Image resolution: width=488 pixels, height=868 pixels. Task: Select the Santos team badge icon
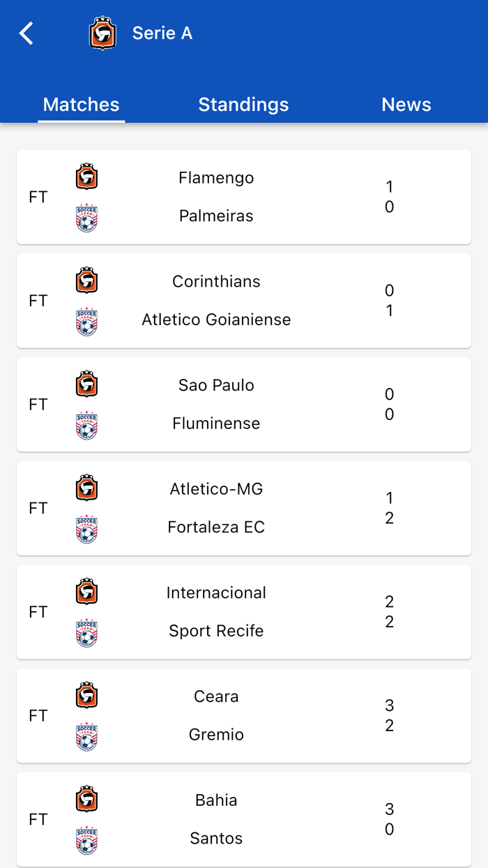click(x=86, y=838)
